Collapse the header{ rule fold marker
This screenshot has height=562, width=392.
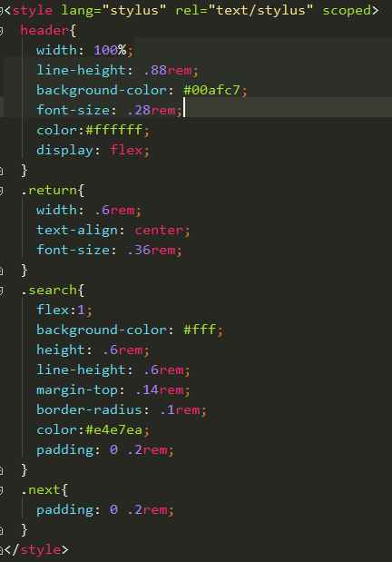1,31
